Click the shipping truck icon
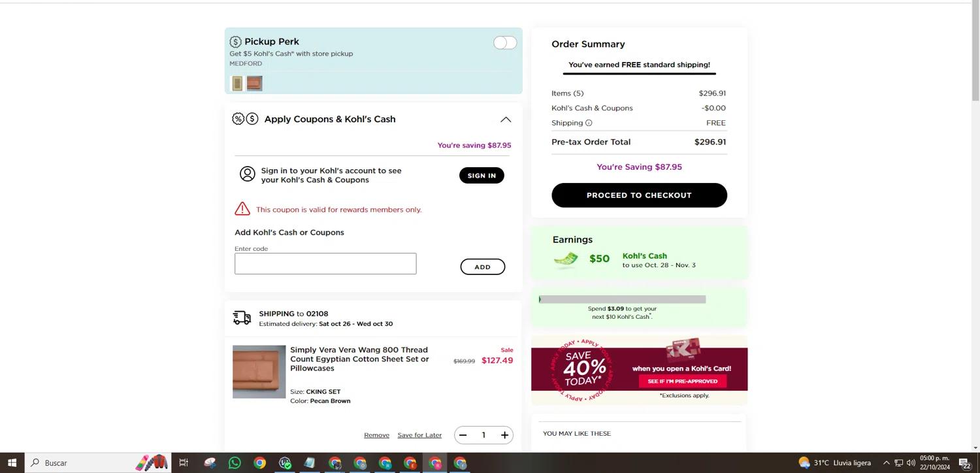 coord(242,318)
